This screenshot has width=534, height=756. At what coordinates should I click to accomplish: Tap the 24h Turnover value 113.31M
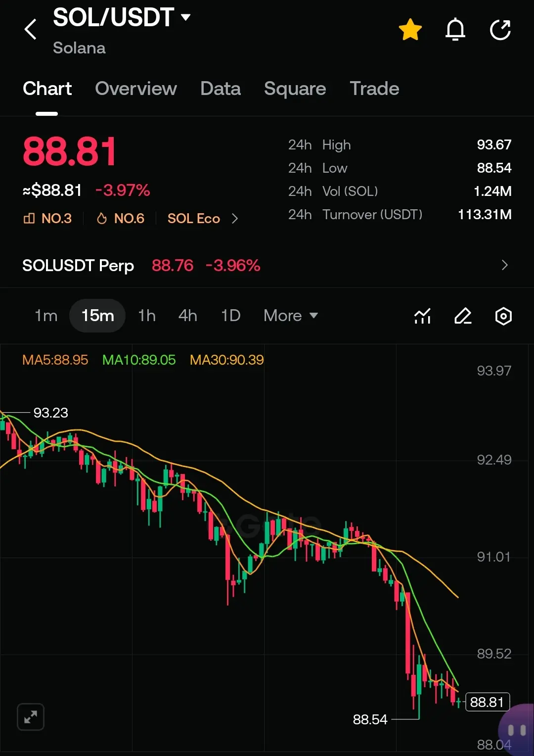(x=485, y=214)
